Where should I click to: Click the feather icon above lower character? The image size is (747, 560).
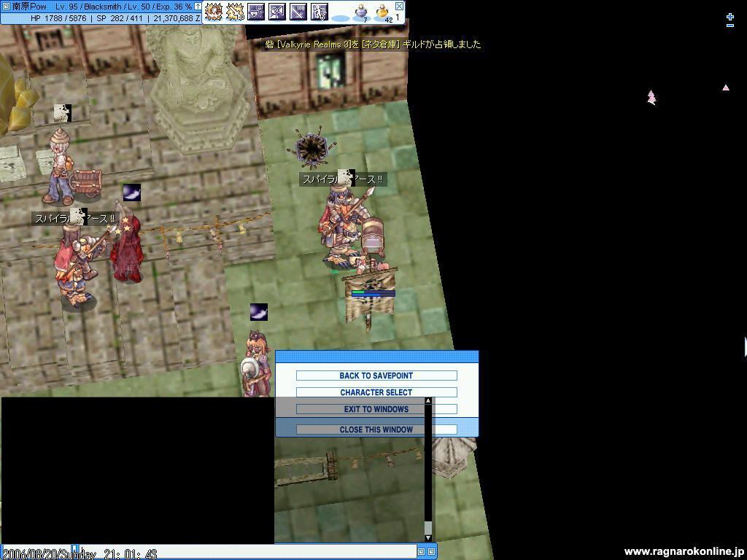259,312
